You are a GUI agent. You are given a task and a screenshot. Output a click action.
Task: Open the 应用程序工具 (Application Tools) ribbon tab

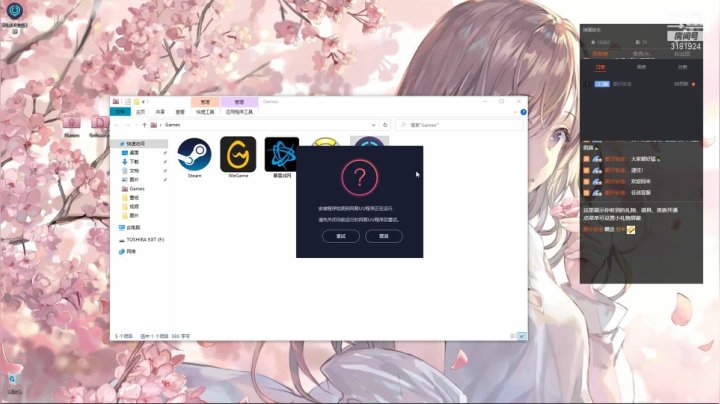[x=239, y=112]
